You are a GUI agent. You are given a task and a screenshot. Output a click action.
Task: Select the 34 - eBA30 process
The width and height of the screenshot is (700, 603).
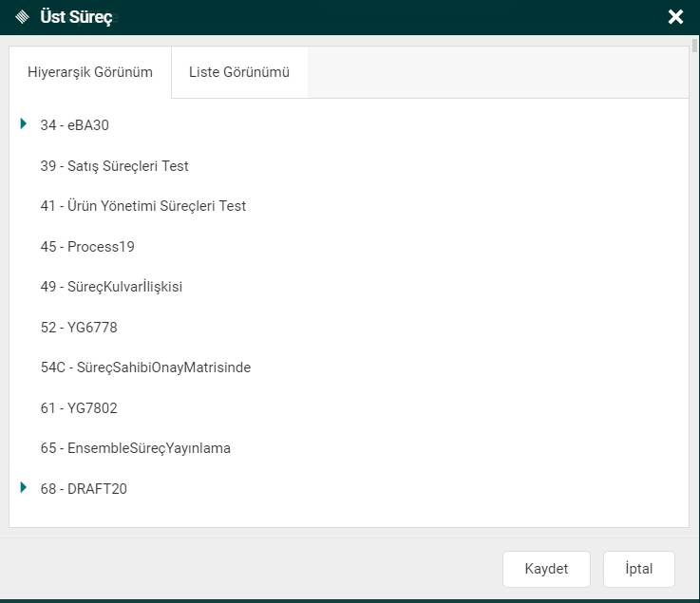pos(81,125)
